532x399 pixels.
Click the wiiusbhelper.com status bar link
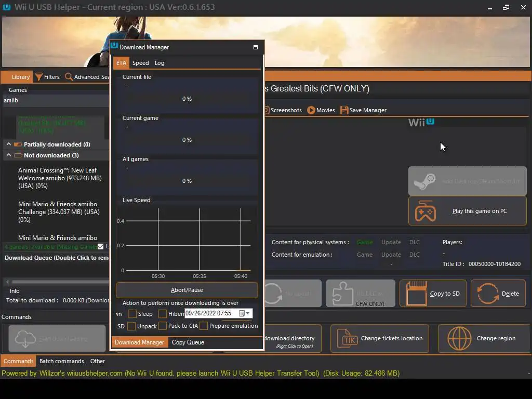coord(95,373)
